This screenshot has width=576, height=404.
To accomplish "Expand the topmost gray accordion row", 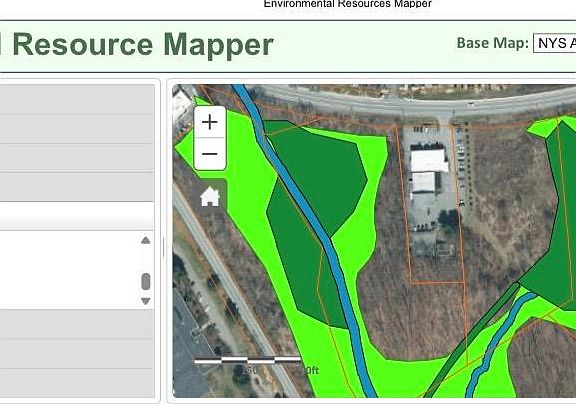I will click(x=77, y=99).
